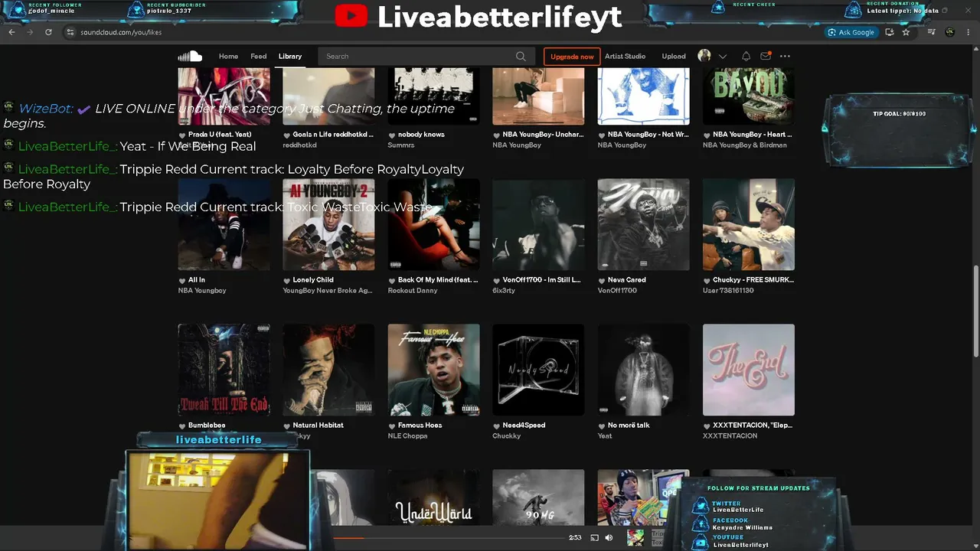Open Rockout Danny's artist page

413,291
